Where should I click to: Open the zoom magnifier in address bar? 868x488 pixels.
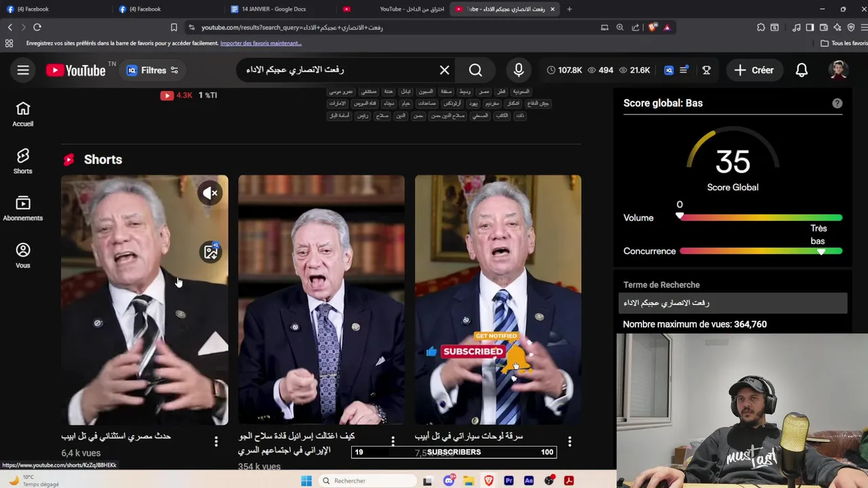(620, 27)
